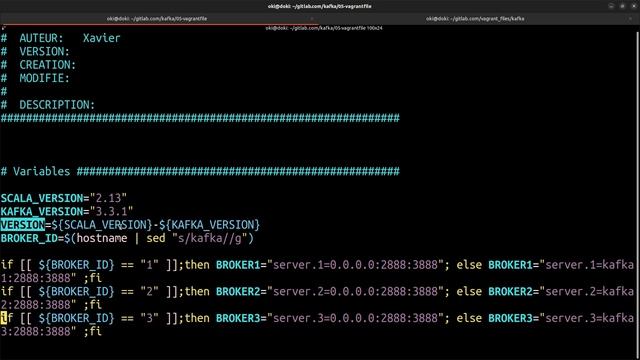
Task: Close the 05-vagrantfile terminal tab
Action: [x=312, y=19]
